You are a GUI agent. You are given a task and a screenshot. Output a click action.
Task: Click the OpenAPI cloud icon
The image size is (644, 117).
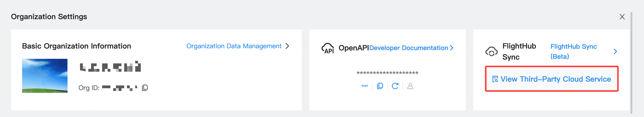coord(328,48)
